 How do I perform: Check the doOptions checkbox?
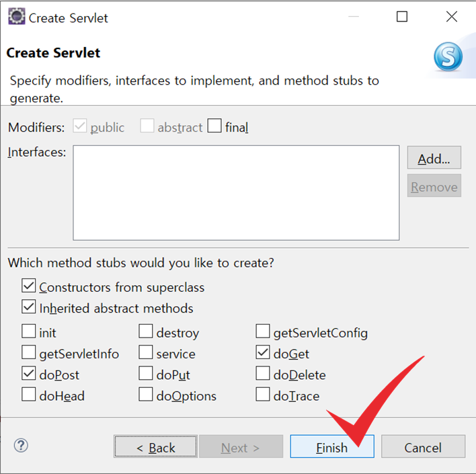(146, 394)
